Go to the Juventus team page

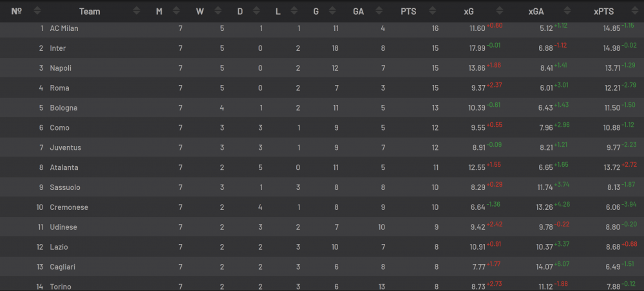(66, 147)
